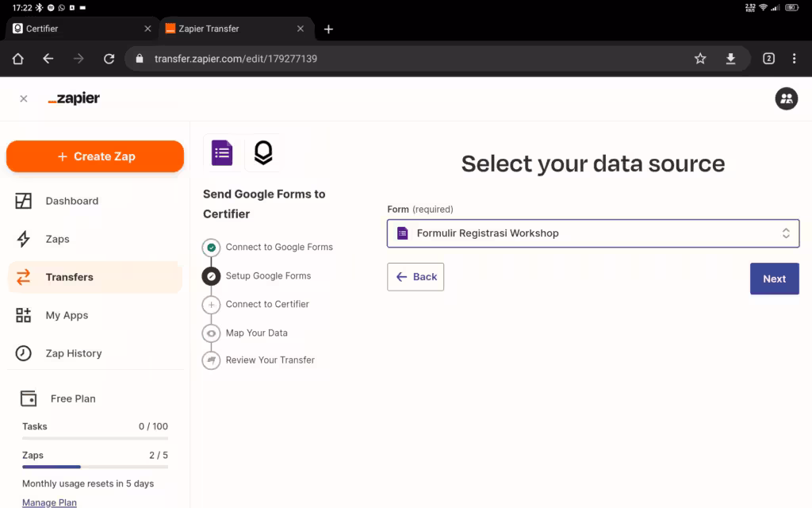Select Transfers in the sidebar
The height and width of the screenshot is (508, 812).
95,277
